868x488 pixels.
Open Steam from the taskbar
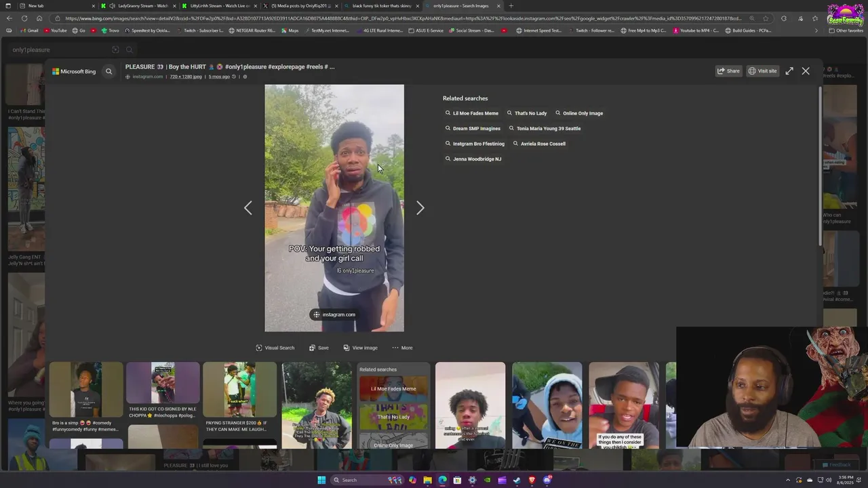click(517, 480)
